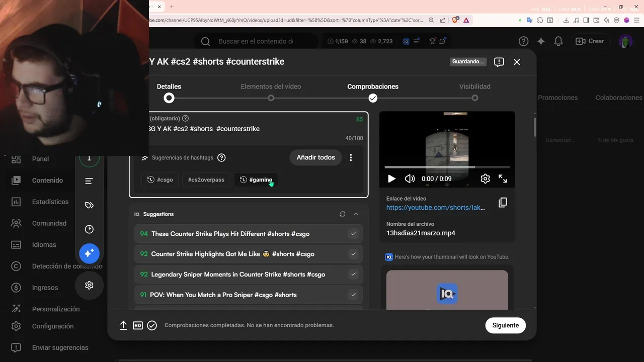Open the channel avatar account menu
The width and height of the screenshot is (644, 362).
(x=625, y=41)
